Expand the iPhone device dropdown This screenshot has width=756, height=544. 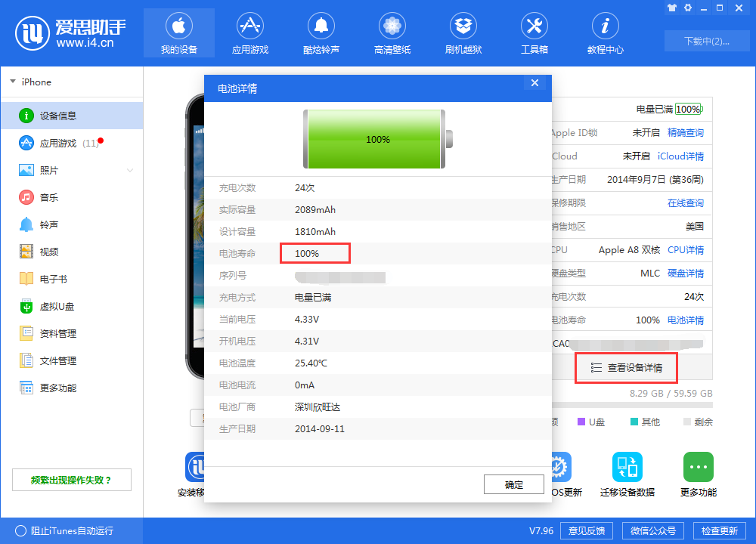coord(32,82)
